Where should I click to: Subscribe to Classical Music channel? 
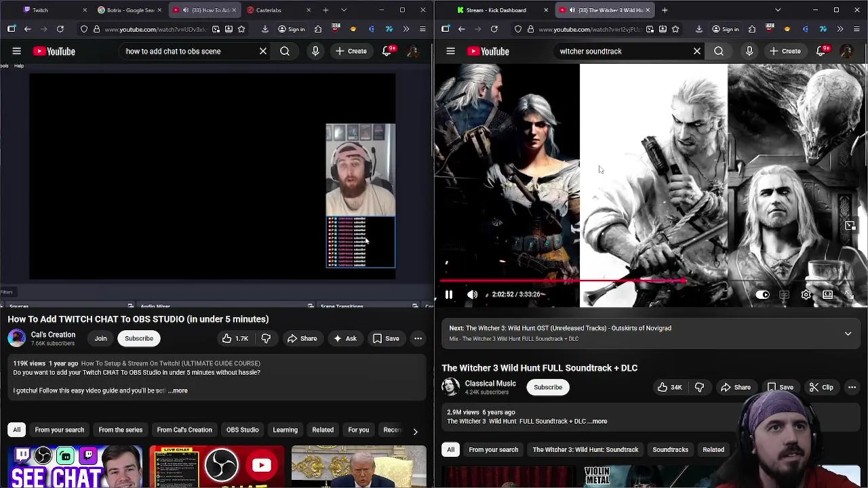tap(548, 387)
